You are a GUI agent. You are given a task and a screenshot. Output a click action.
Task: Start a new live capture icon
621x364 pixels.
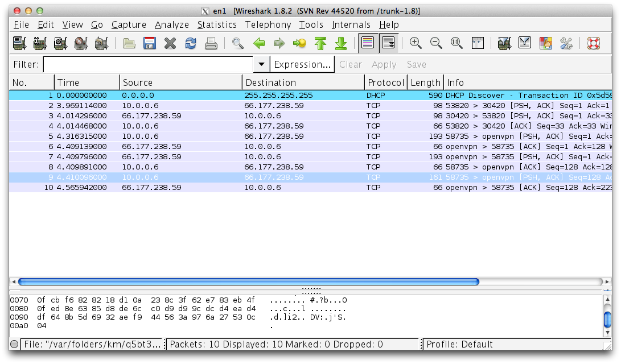click(60, 43)
